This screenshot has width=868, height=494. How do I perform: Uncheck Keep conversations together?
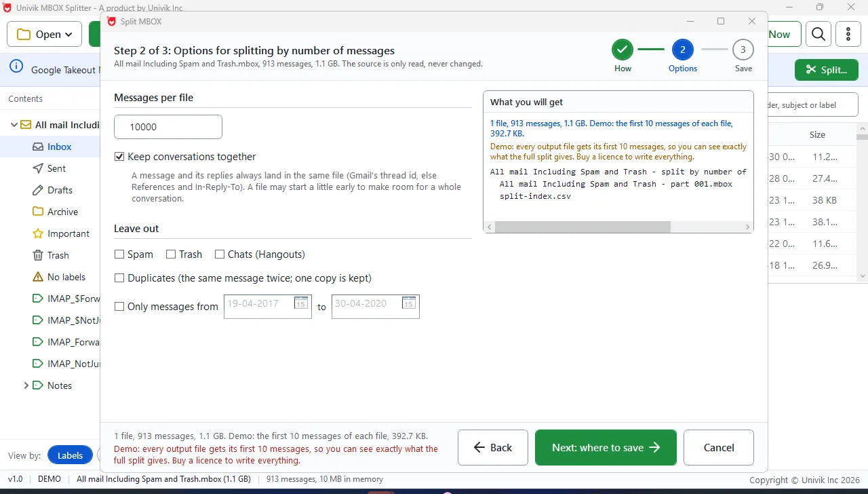120,157
